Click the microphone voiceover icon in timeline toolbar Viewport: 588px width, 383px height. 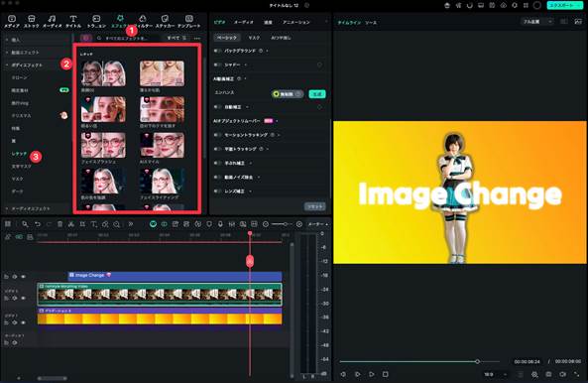220,224
